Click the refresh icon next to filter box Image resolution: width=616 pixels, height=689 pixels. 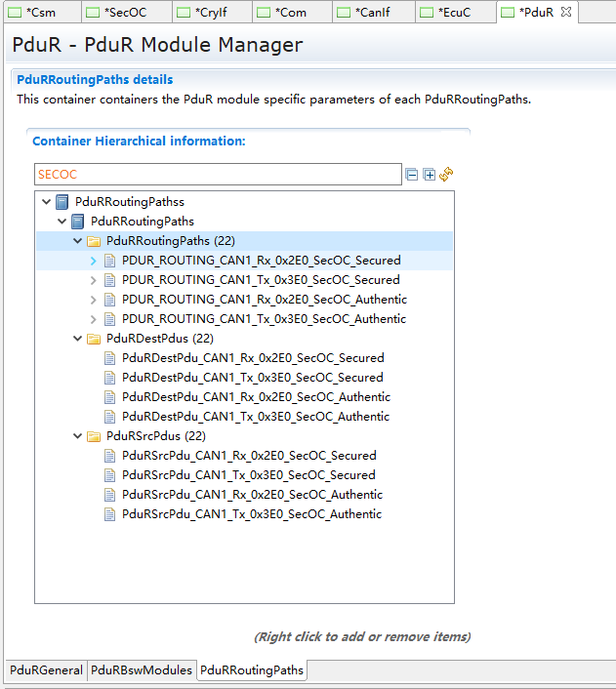[447, 175]
